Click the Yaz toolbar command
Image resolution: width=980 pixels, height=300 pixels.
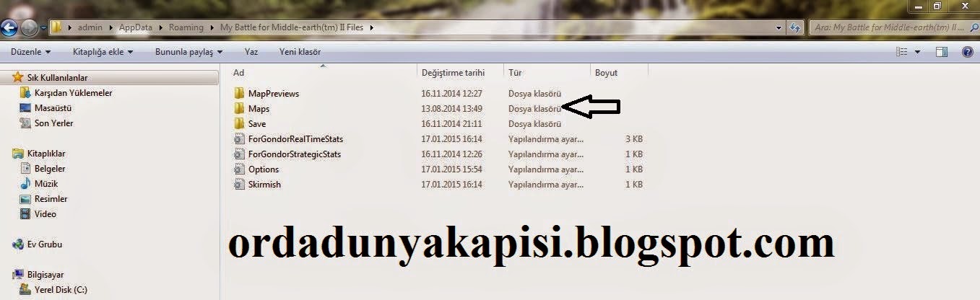tap(251, 52)
